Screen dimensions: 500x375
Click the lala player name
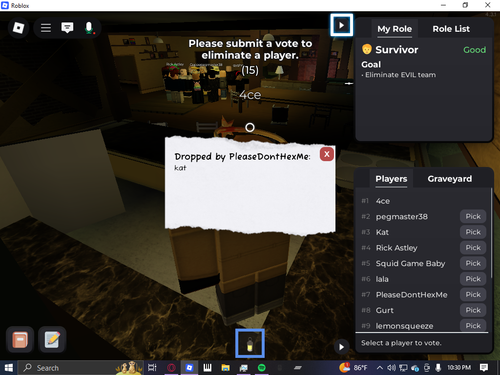382,279
